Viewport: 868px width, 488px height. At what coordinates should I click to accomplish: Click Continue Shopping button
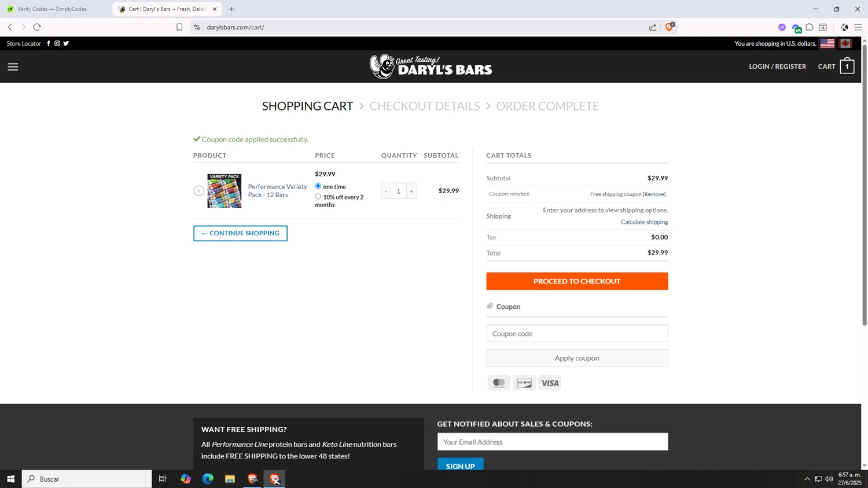(x=240, y=233)
